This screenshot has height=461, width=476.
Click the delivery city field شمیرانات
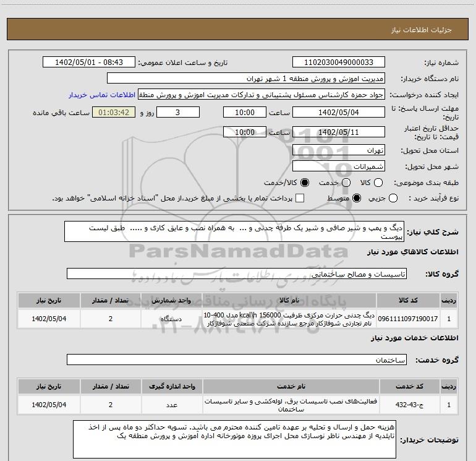pyautogui.click(x=339, y=166)
